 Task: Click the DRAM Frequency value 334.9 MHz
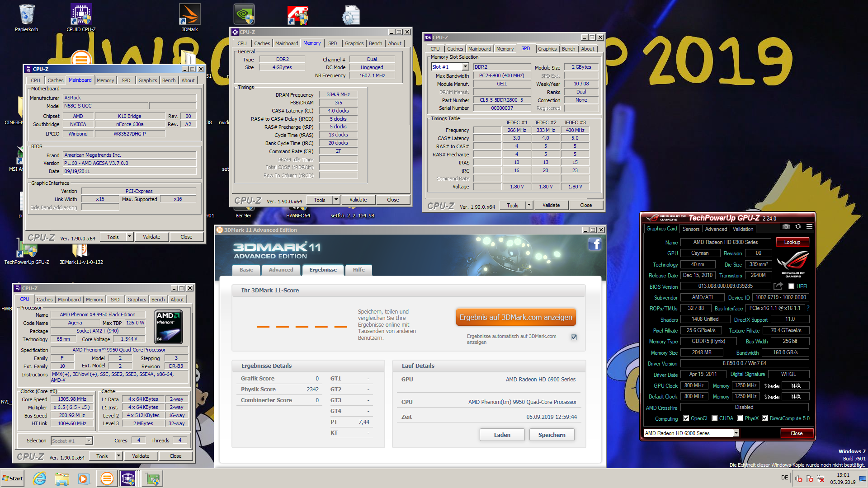coord(338,95)
